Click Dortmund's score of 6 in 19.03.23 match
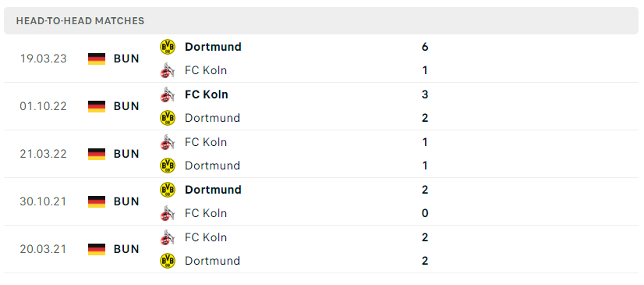Screen dimensions: 644x285 click(425, 47)
